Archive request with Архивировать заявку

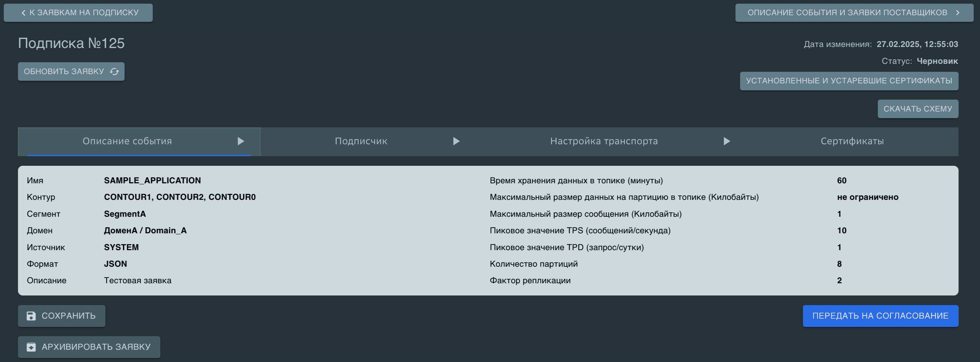point(89,347)
